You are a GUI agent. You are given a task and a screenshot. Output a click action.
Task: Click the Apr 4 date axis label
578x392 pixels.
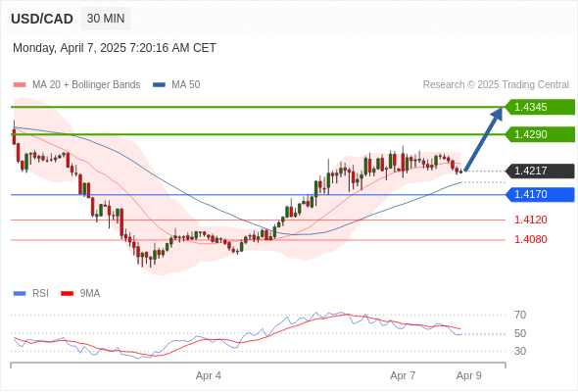(209, 375)
